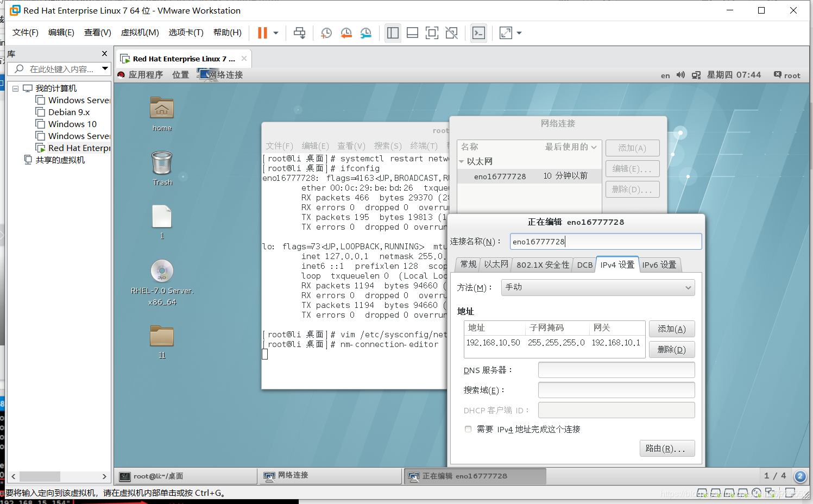813x504 pixels.
Task: Click the 搜索域 input field
Action: coord(616,390)
